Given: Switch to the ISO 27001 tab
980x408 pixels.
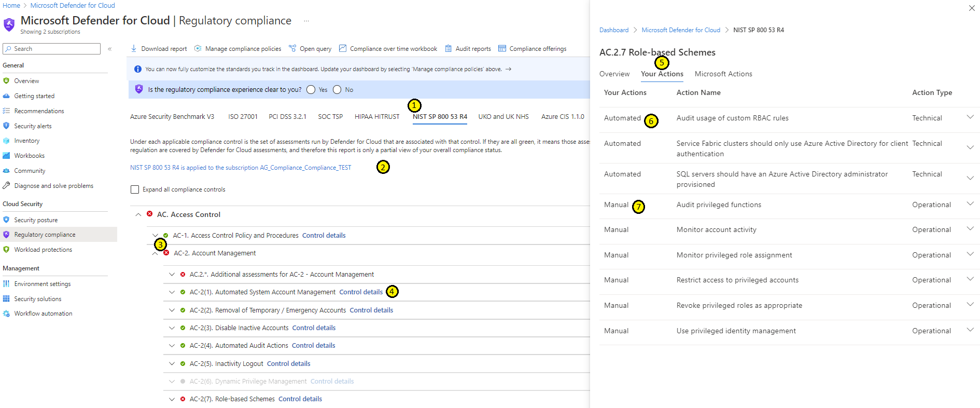Looking at the screenshot, I should (x=243, y=117).
